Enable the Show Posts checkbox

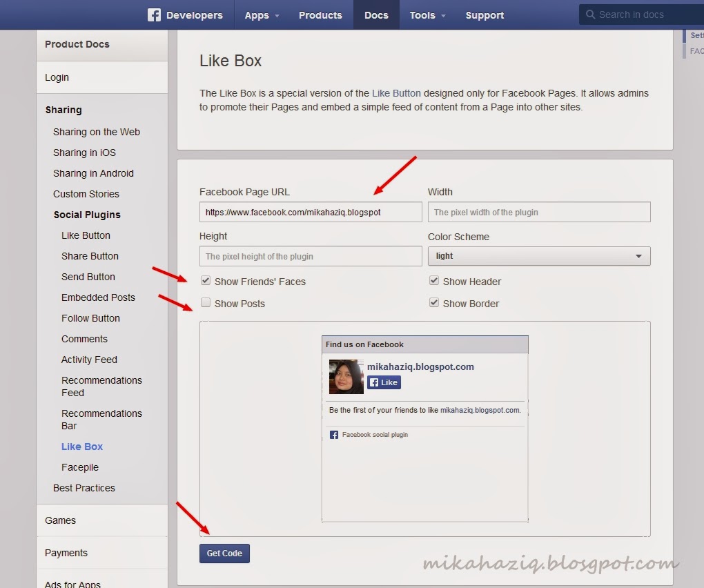(206, 302)
